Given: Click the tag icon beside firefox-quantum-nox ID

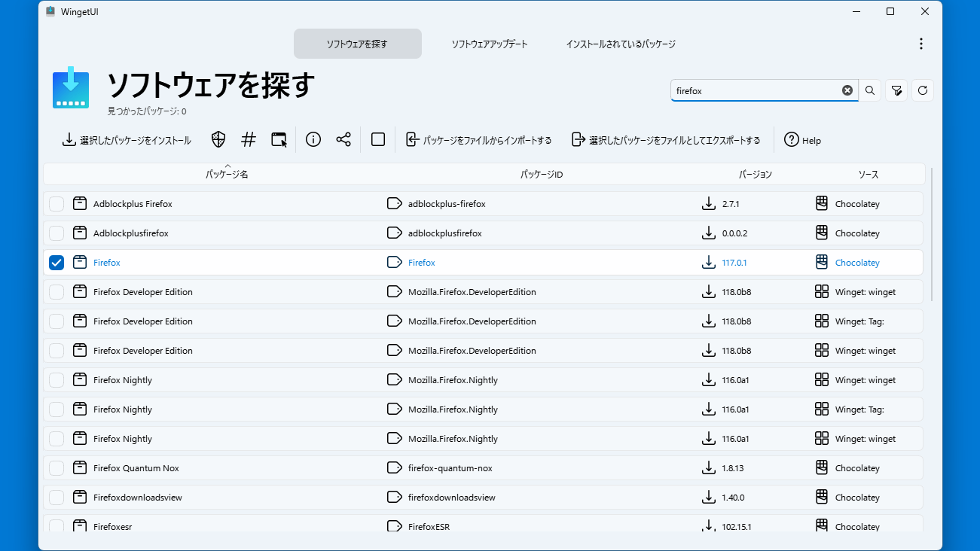Looking at the screenshot, I should (x=394, y=467).
